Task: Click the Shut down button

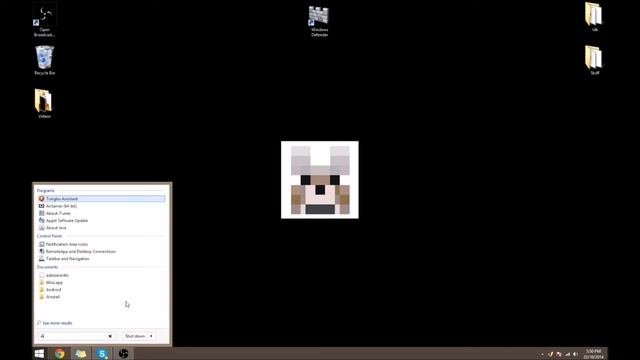Action: (135, 336)
